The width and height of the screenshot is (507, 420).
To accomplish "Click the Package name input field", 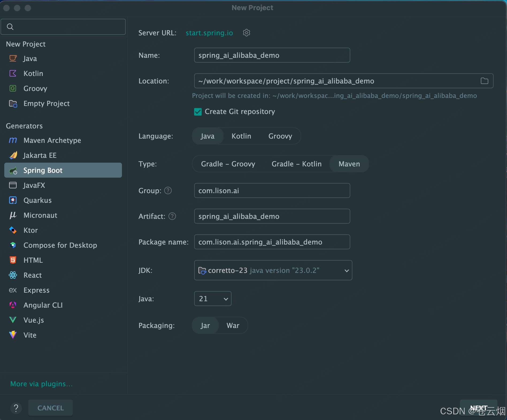I will [272, 242].
